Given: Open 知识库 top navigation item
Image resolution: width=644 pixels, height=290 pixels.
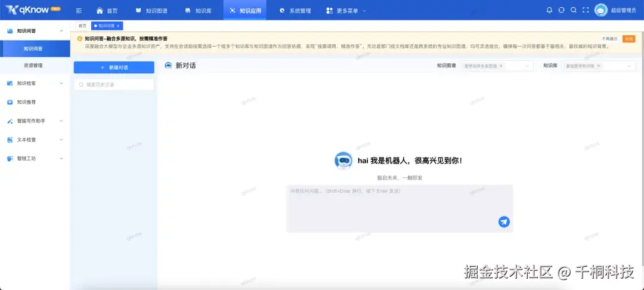Looking at the screenshot, I should pos(199,11).
